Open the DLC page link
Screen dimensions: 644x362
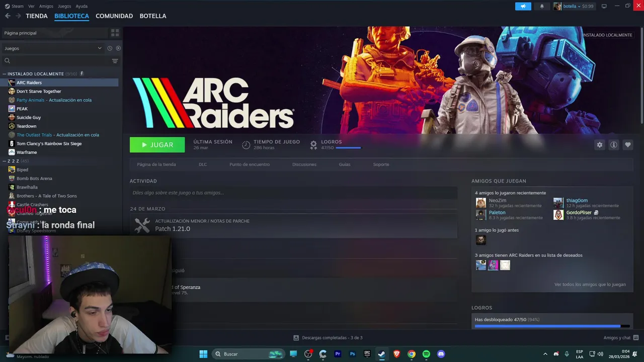click(x=203, y=164)
